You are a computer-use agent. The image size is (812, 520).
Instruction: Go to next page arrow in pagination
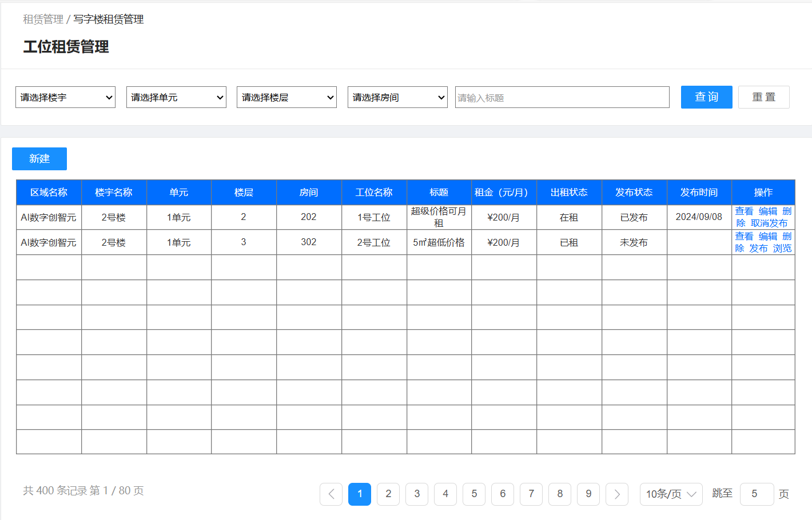tap(617, 494)
